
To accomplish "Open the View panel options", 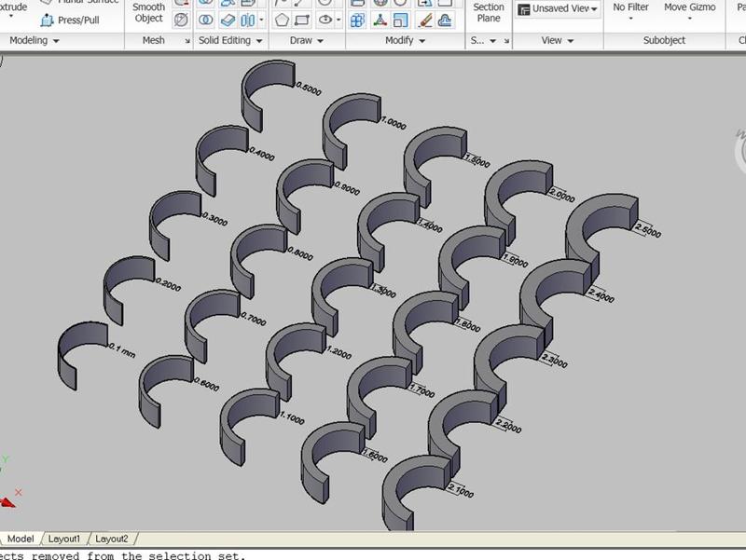I will click(x=557, y=40).
